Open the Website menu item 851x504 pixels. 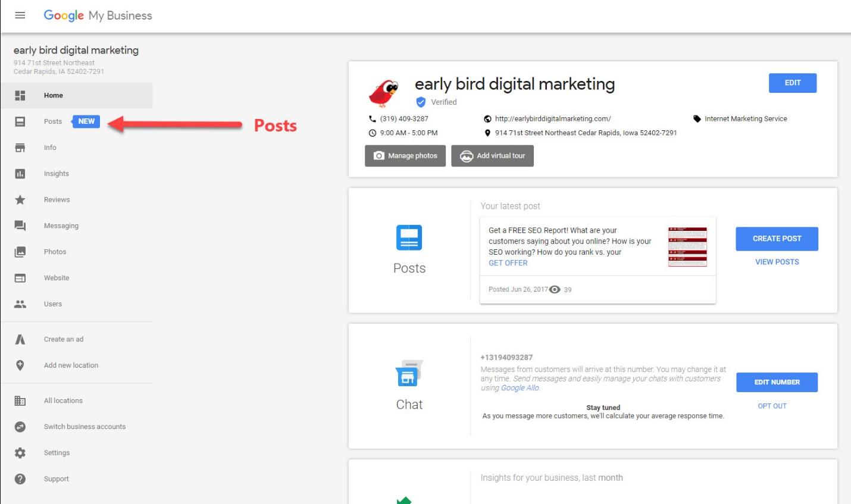57,278
